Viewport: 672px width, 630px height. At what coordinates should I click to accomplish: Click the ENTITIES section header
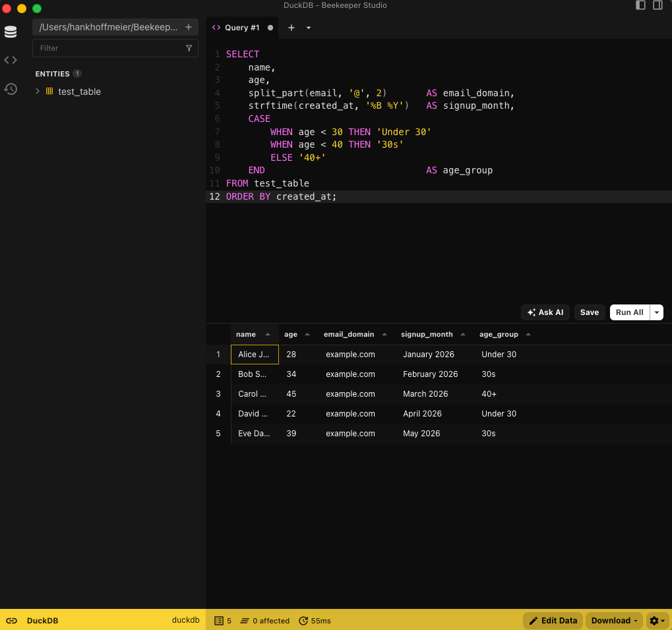[52, 74]
